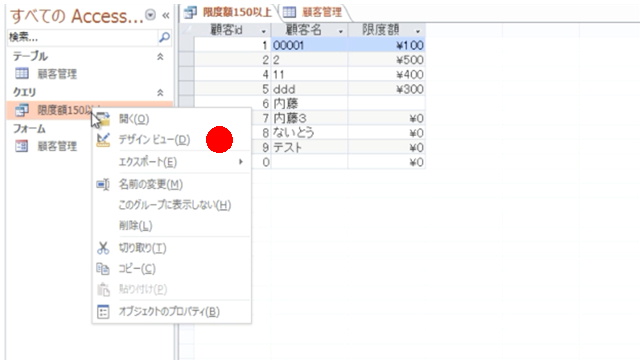Open the 顧客id column filter dropdown
This screenshot has width=640, height=360.
click(x=263, y=31)
